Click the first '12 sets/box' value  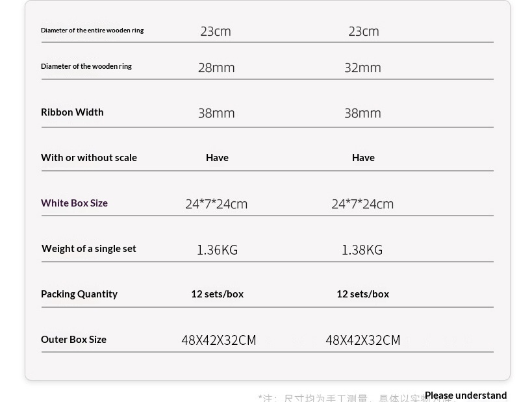(x=218, y=294)
